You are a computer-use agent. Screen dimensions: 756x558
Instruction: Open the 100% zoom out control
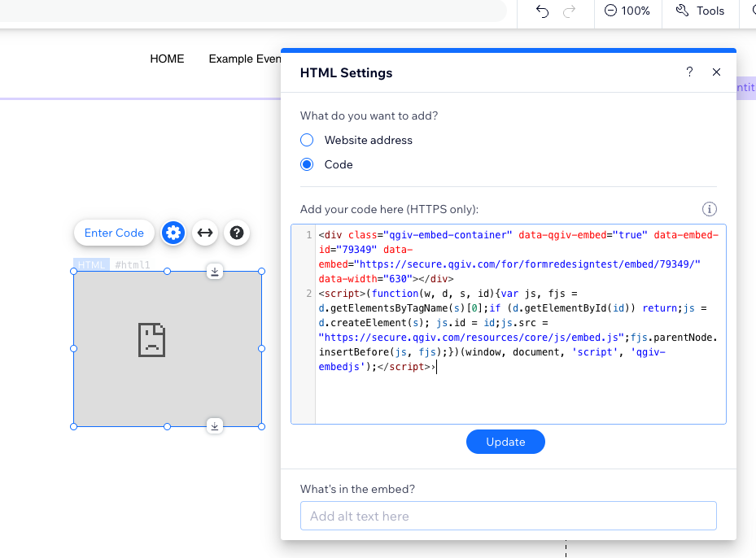(627, 11)
